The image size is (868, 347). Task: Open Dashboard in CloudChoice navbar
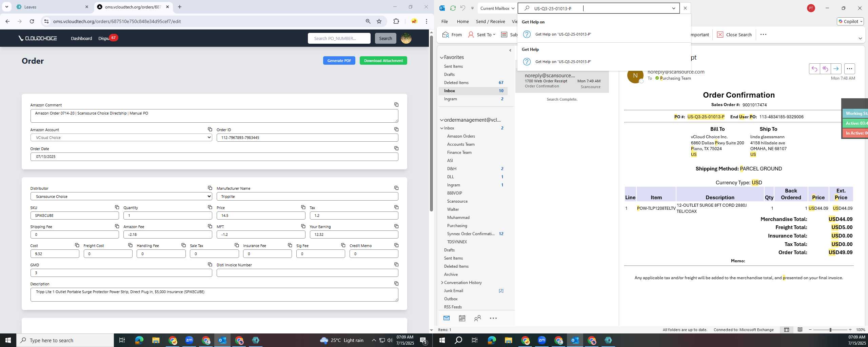tap(81, 38)
